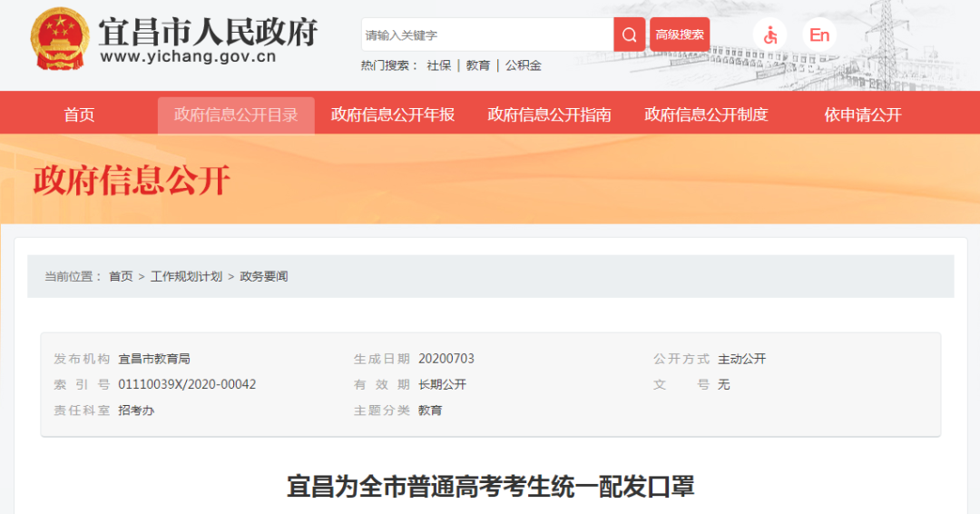
Task: Select hot search term 公积金
Action: (524, 65)
